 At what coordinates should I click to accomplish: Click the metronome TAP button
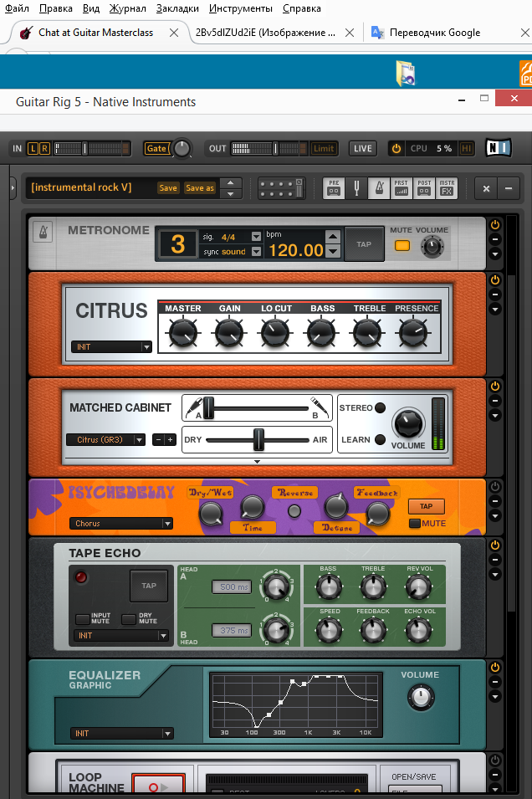364,244
